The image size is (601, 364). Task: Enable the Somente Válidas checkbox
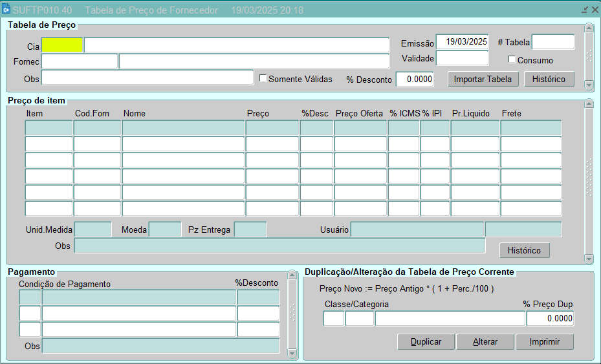(263, 78)
